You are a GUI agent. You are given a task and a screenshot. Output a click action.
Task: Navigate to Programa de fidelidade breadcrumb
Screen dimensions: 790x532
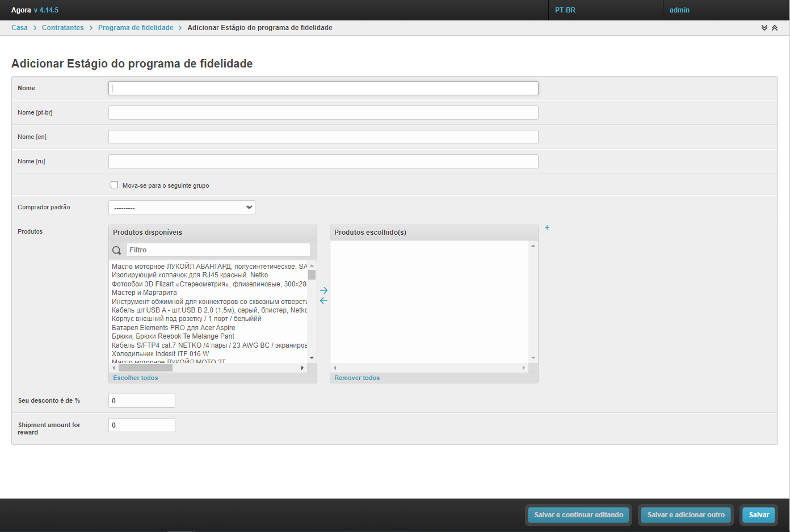coord(136,28)
